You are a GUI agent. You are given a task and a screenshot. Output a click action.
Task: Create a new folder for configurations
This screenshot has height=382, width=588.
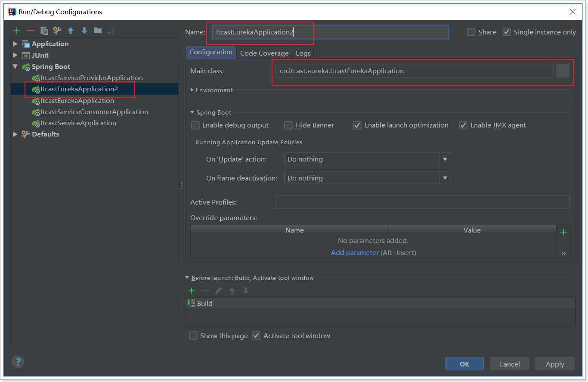(x=98, y=31)
